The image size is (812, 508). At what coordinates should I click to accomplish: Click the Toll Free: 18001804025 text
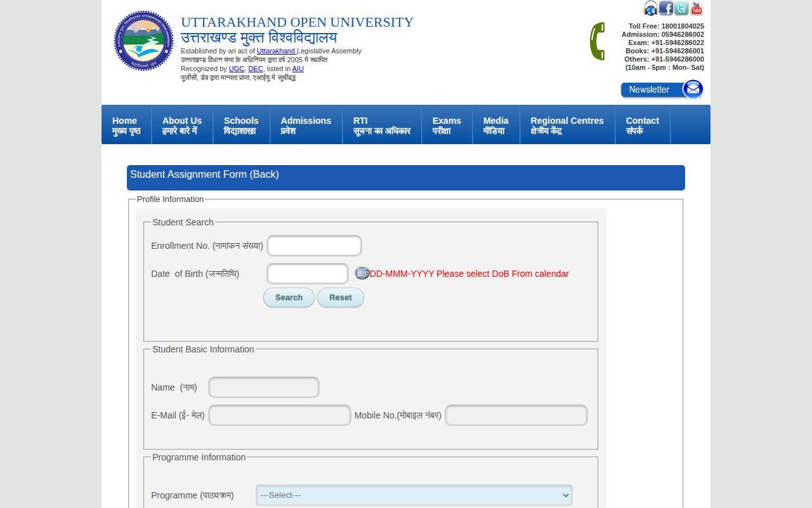(666, 26)
